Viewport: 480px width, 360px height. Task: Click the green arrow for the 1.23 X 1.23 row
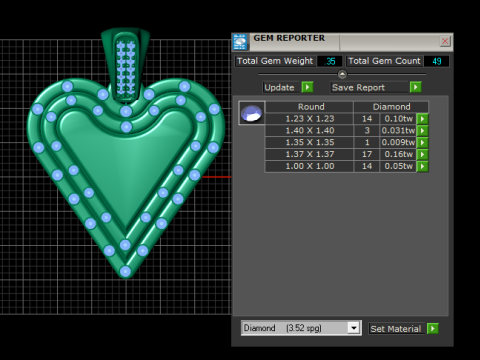click(423, 119)
